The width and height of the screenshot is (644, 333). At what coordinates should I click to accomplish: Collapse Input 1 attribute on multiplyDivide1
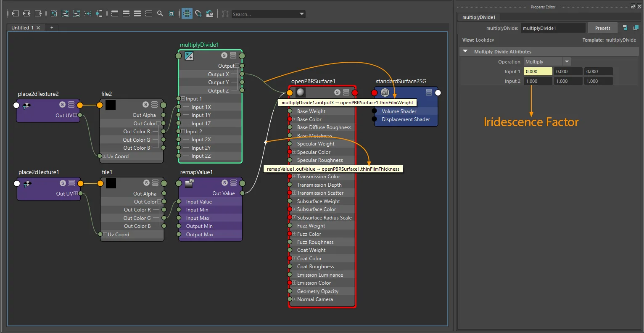click(x=183, y=99)
